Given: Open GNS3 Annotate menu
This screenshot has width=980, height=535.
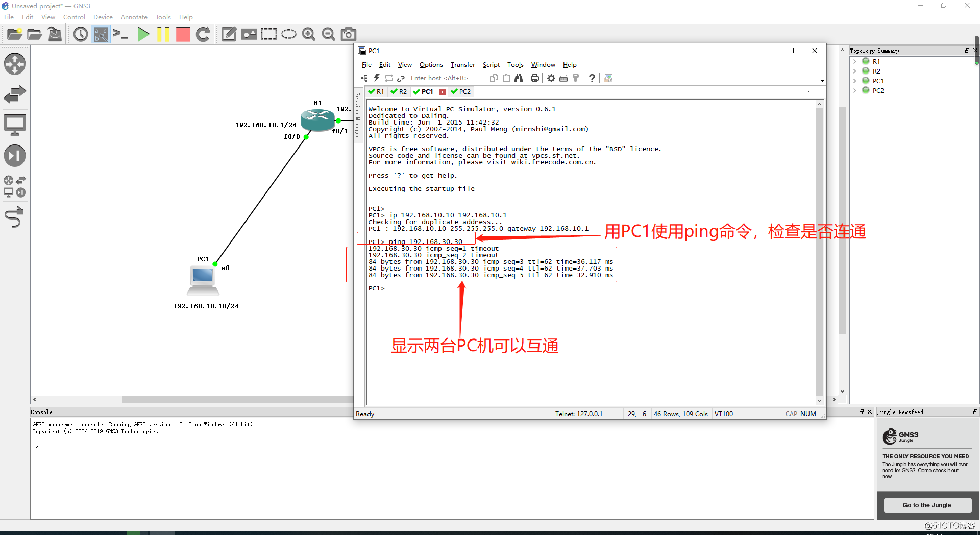Looking at the screenshot, I should (x=134, y=17).
